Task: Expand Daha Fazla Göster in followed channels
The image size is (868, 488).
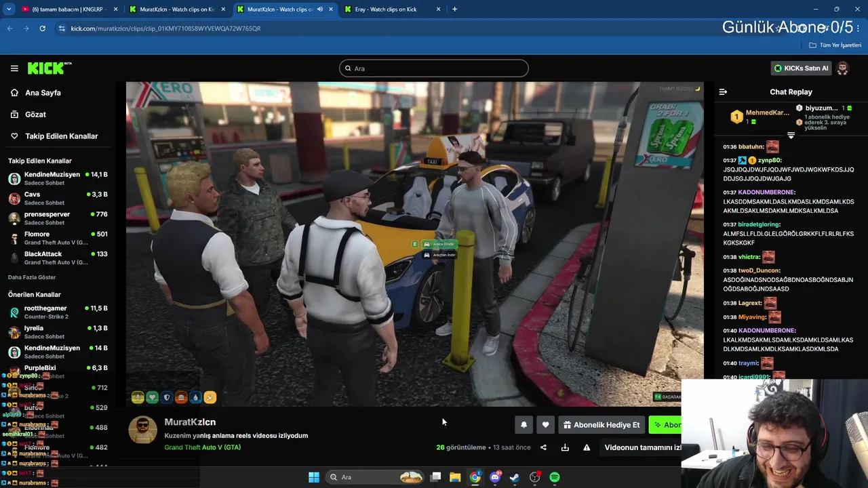Action: (x=32, y=277)
